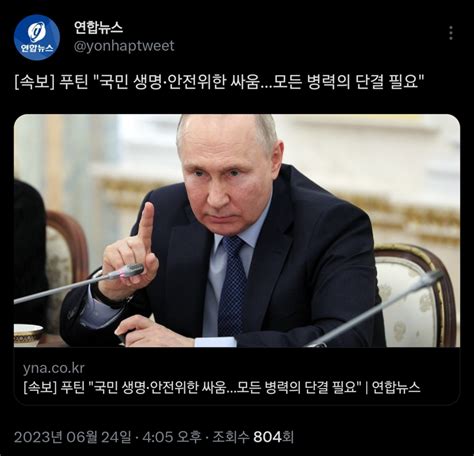
Task: Click the white emblem inside the avatar logo
Action: 36,31
